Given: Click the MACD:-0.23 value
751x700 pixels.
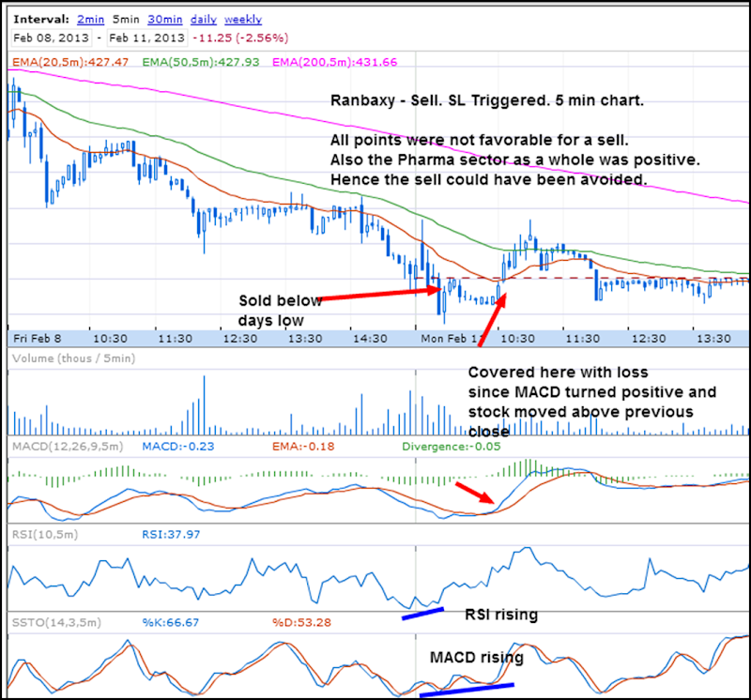Looking at the screenshot, I should tap(178, 447).
